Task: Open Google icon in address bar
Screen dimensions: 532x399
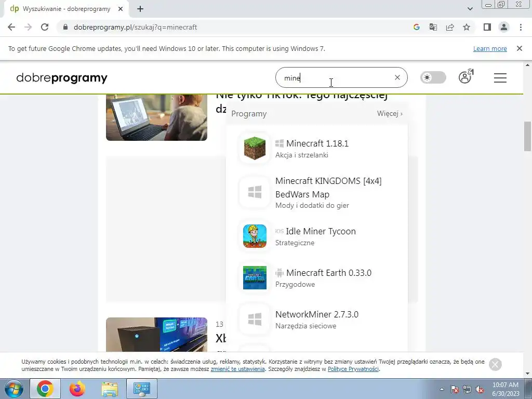Action: pos(417,27)
